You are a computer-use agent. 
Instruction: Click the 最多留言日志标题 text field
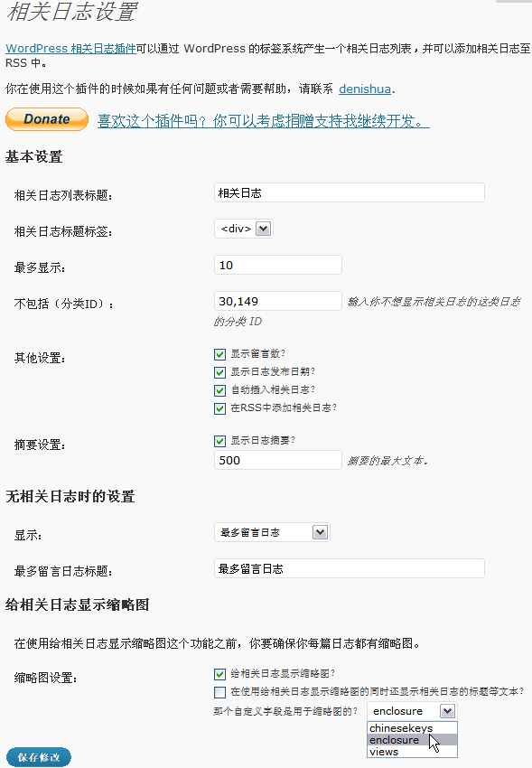(350, 568)
